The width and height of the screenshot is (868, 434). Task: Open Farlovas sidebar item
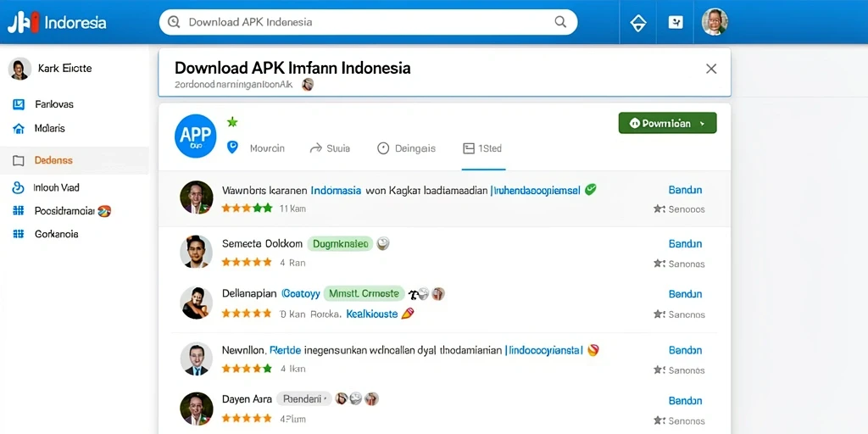pos(53,104)
